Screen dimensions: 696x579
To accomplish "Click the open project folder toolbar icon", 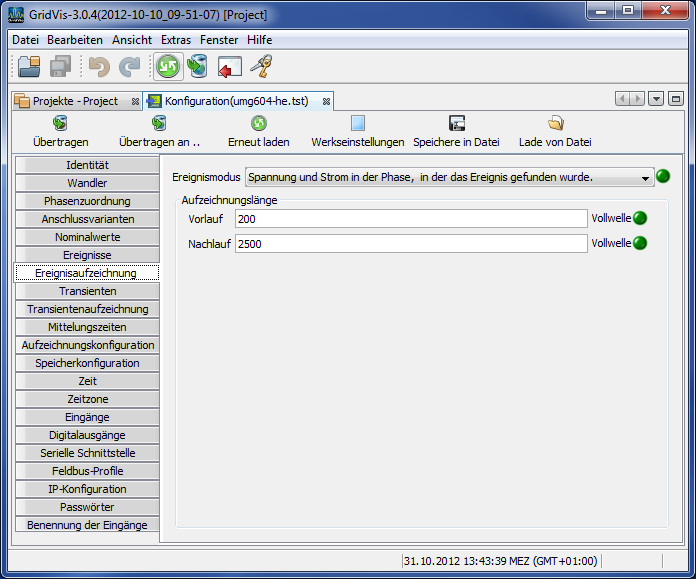I will [x=29, y=67].
